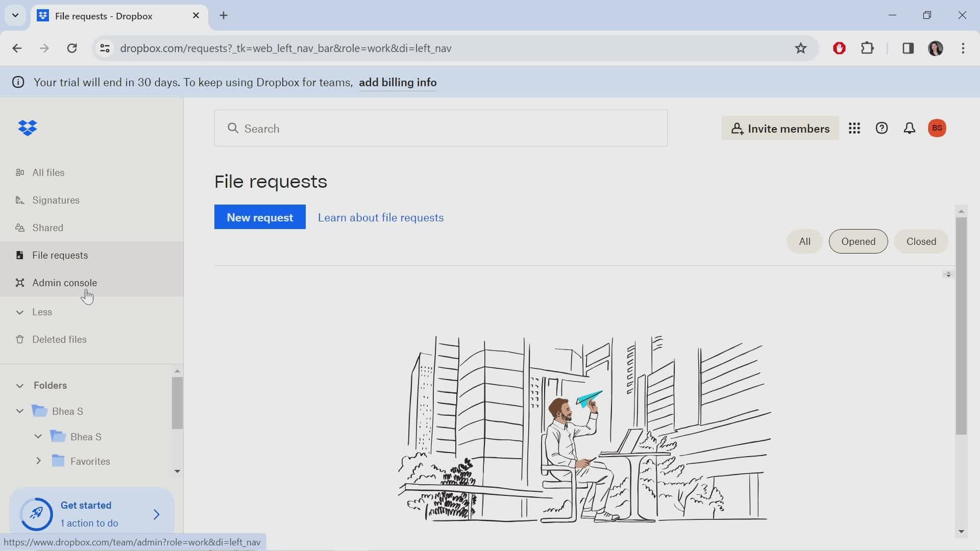The height and width of the screenshot is (551, 980).
Task: Navigate to Shared files
Action: pos(47,228)
